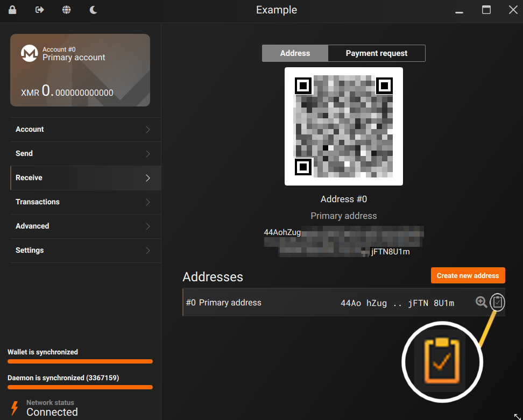Click the Account #0 label on card
523x420 pixels.
point(59,49)
